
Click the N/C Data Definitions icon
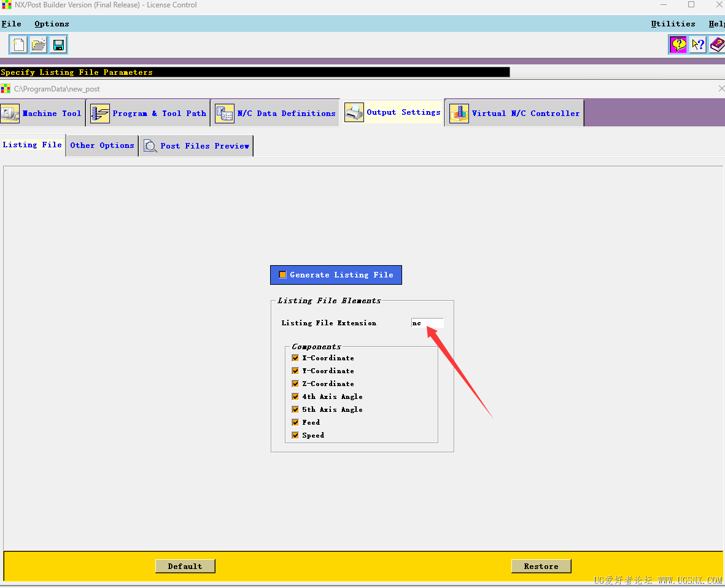pos(225,114)
